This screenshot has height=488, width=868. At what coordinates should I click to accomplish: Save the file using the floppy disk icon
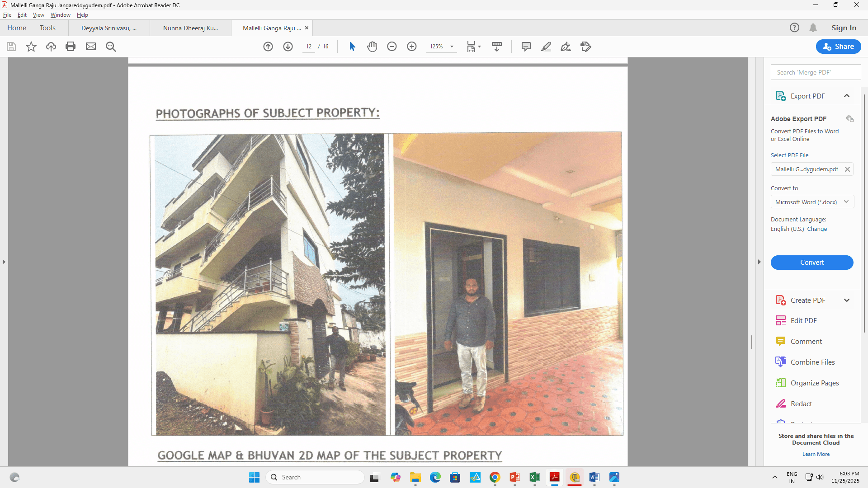coord(11,47)
